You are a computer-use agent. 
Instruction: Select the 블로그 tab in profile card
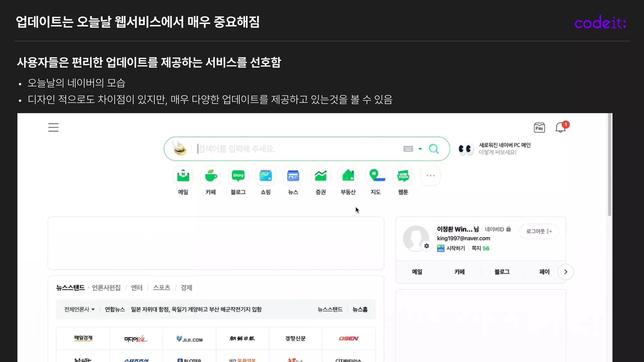[x=502, y=272]
